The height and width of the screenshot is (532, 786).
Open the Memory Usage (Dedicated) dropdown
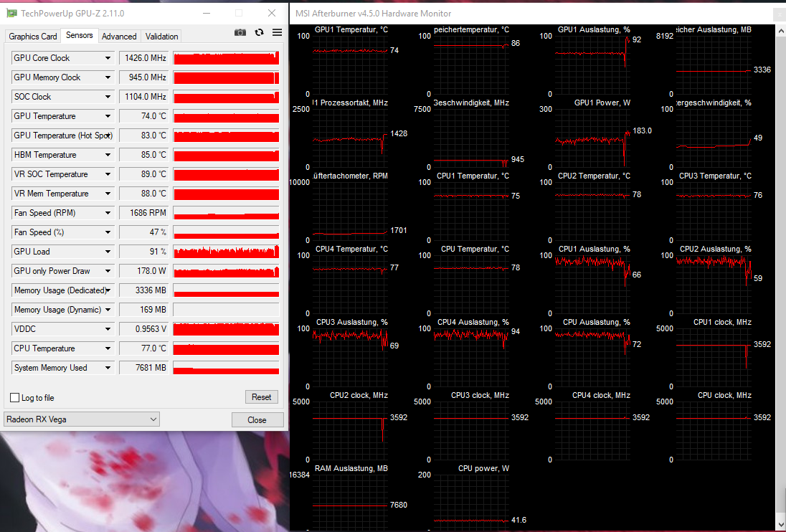tap(108, 290)
